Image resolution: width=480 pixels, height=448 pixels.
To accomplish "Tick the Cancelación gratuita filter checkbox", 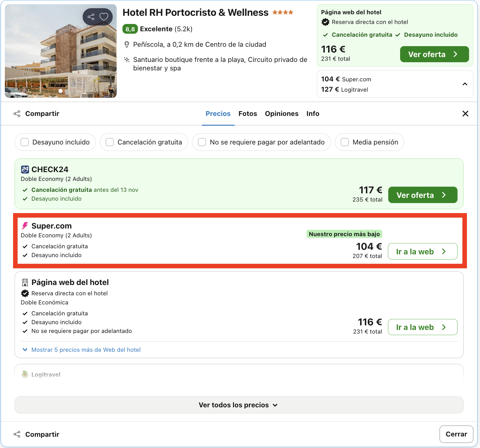I will [110, 142].
